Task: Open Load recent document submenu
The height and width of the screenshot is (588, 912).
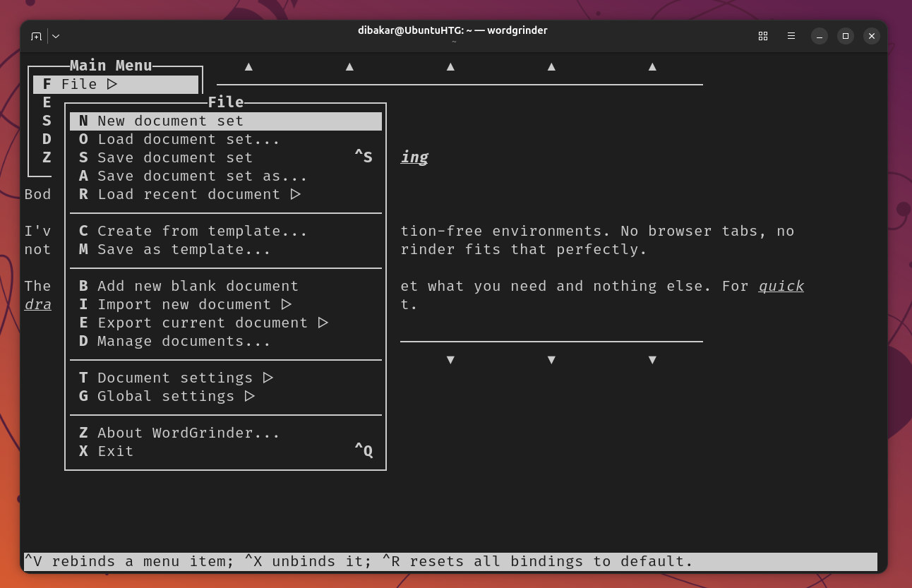Action: tap(226, 195)
